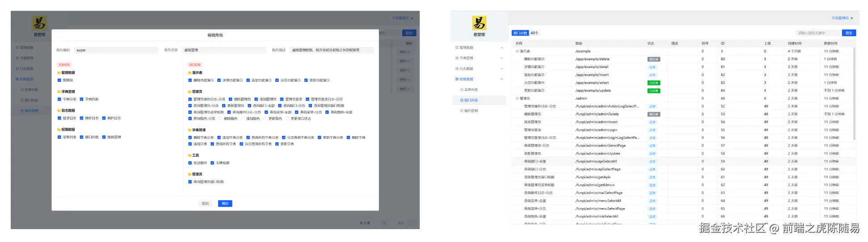868x242 pixels.
Task: Collapse 权限数据 sidebar chevron on API list page
Action: 501,79
